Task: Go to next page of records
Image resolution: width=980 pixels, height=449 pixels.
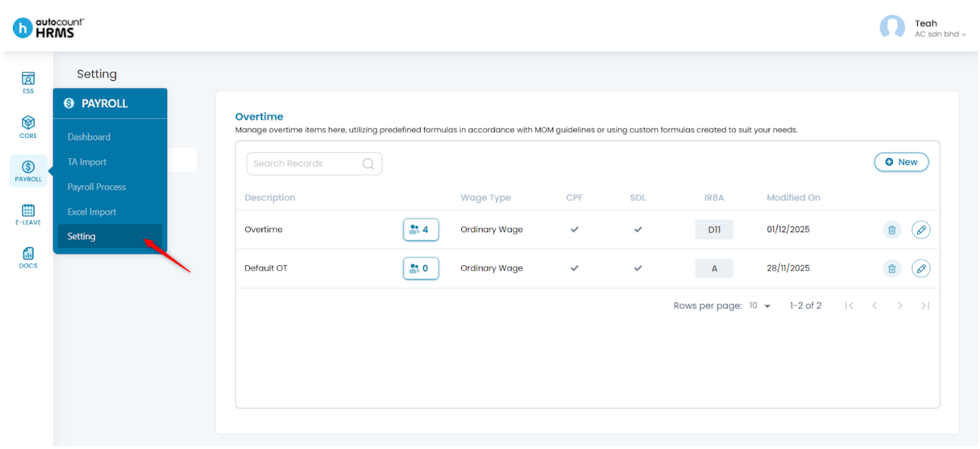Action: click(x=900, y=305)
